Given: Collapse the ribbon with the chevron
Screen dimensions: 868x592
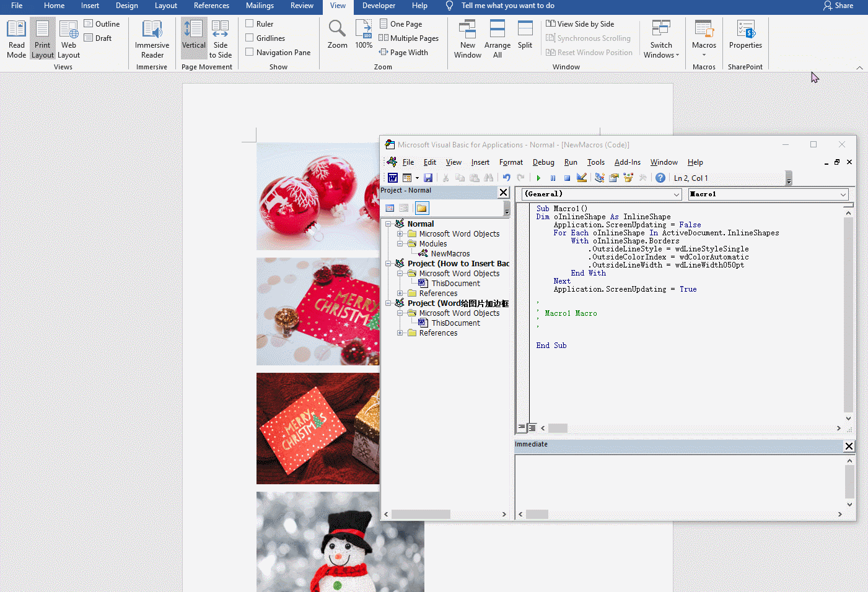Looking at the screenshot, I should (x=859, y=67).
